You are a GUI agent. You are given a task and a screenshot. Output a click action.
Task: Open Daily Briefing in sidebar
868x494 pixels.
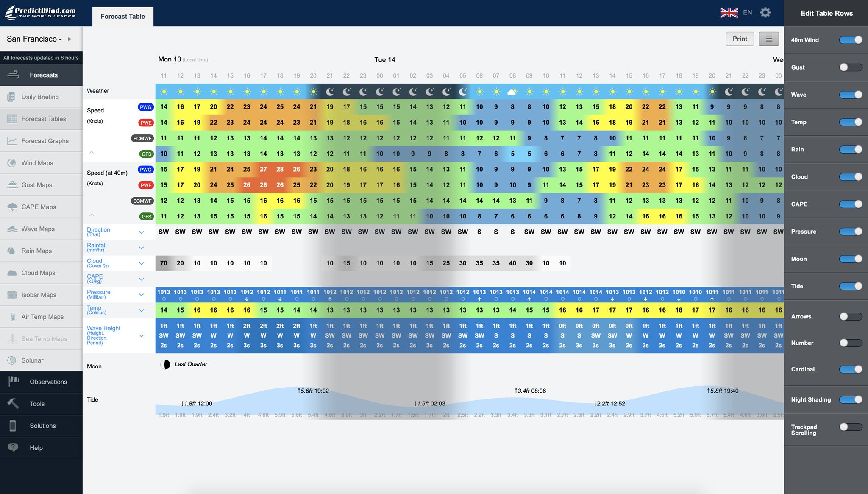coord(41,97)
